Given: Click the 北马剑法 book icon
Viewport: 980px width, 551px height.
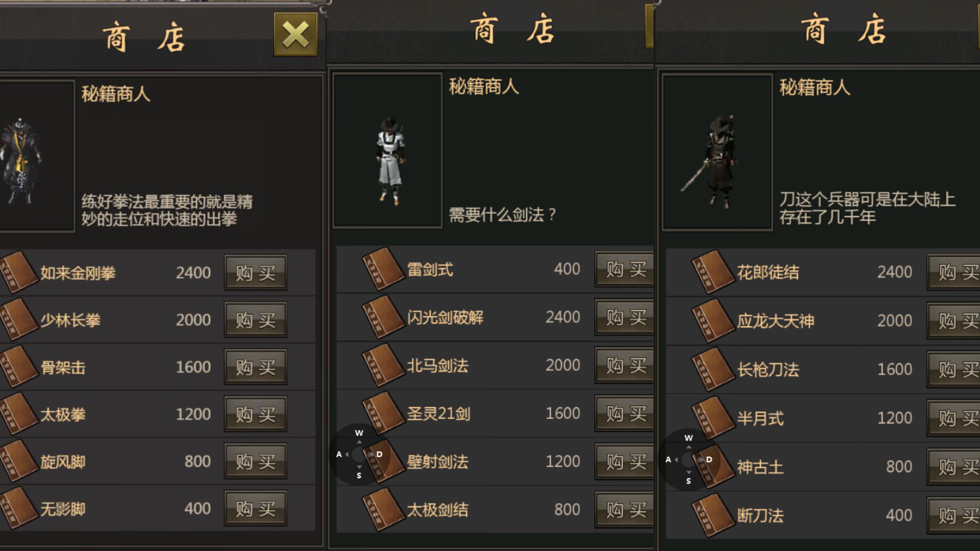Looking at the screenshot, I should [383, 365].
